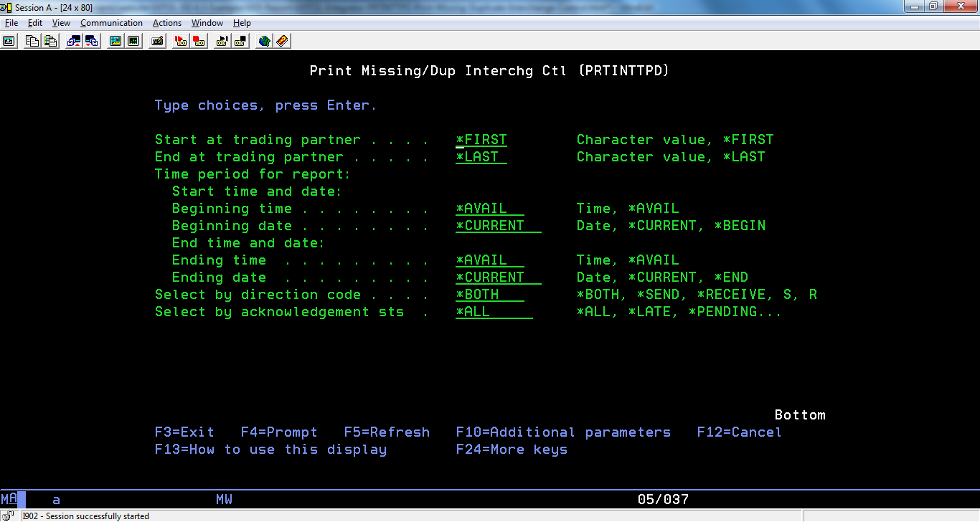Click the 'MW' operator status indicator
This screenshot has height=522, width=980.
[x=224, y=500]
